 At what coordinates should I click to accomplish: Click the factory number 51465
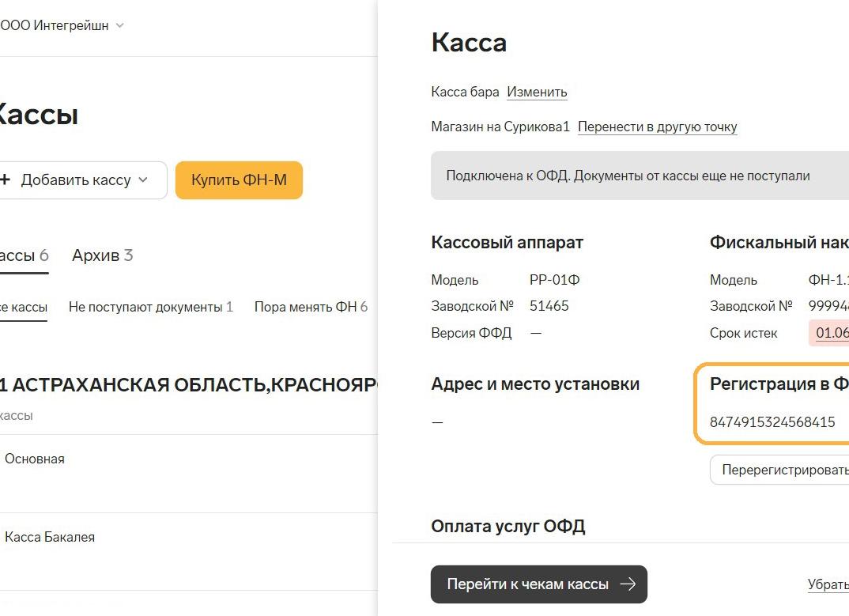pyautogui.click(x=549, y=306)
